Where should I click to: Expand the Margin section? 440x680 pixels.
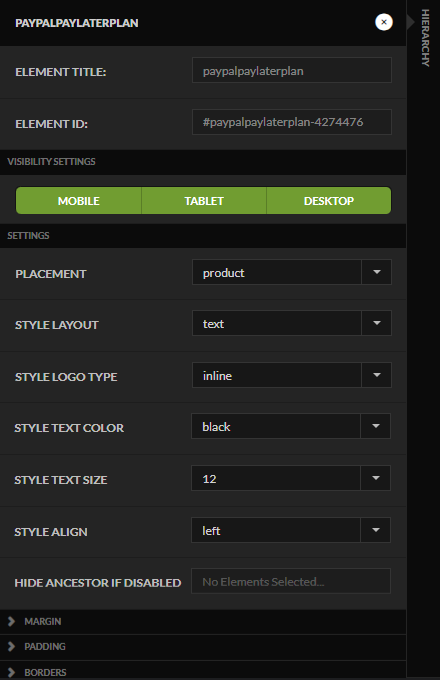pyautogui.click(x=203, y=621)
